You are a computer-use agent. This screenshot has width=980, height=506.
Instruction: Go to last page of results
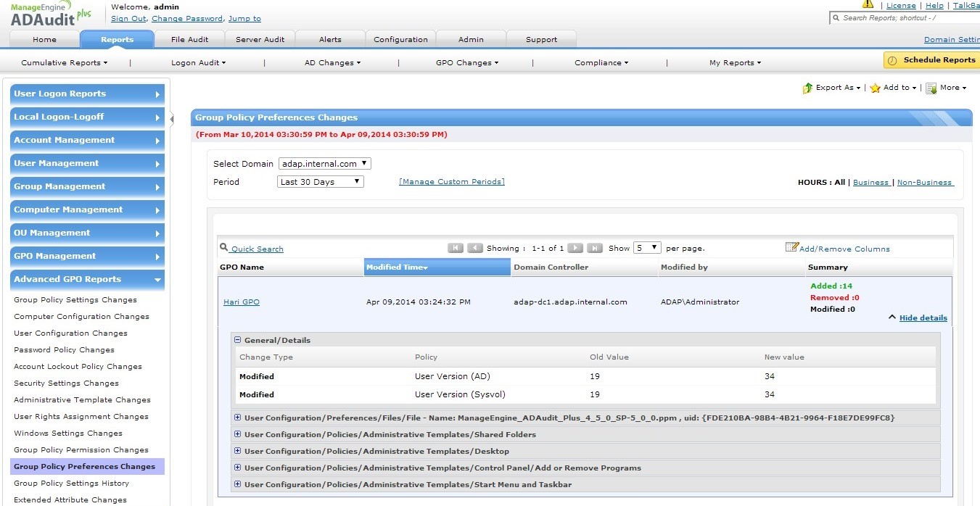click(x=595, y=248)
